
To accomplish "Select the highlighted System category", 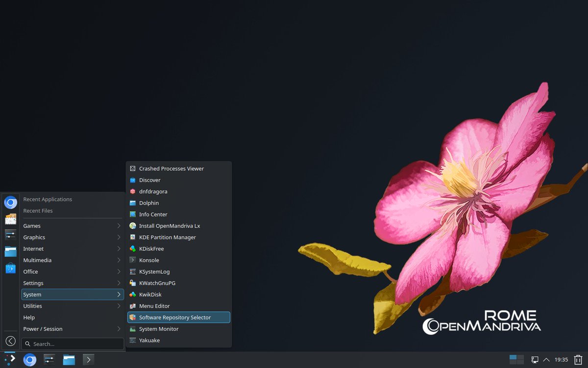I will (72, 294).
